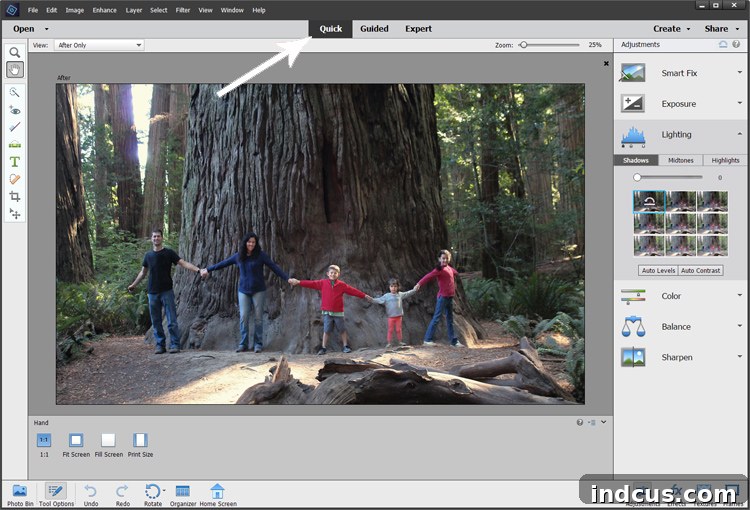Expand the Color section arrow
Screen dimensions: 750x510
pyautogui.click(x=739, y=295)
